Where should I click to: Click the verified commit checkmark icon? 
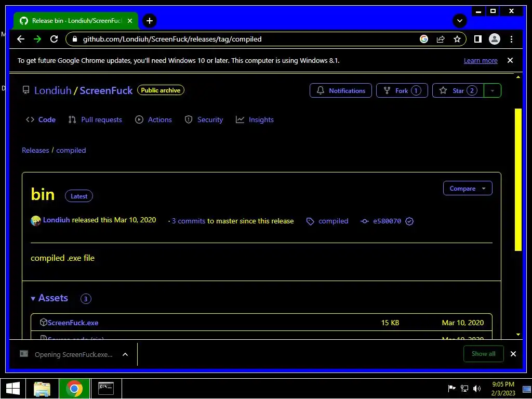[x=409, y=221]
